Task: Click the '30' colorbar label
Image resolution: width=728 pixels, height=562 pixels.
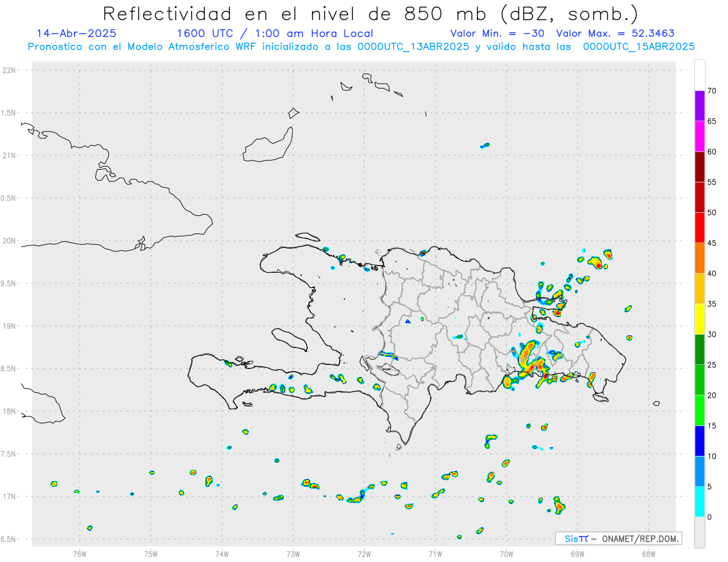Action: pyautogui.click(x=712, y=334)
